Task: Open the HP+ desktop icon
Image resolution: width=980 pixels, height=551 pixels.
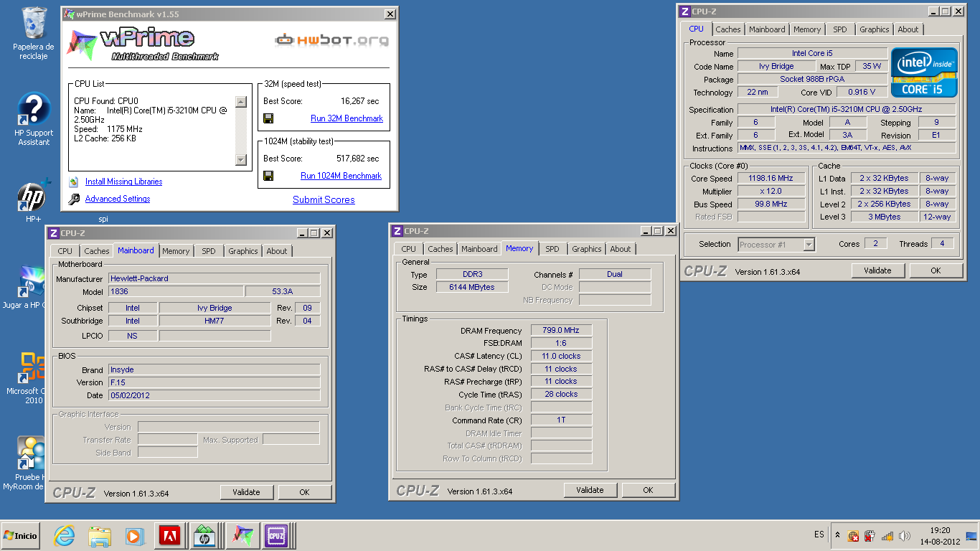Action: [34, 200]
